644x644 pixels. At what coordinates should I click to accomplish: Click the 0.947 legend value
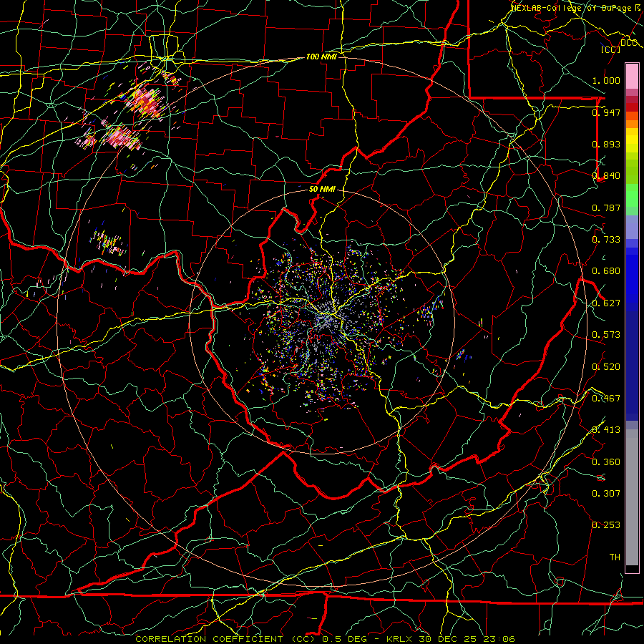click(x=606, y=112)
